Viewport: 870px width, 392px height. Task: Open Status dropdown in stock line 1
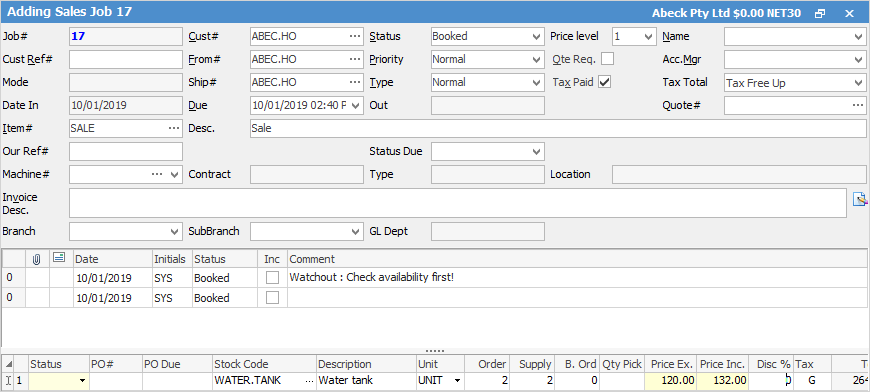click(x=83, y=381)
